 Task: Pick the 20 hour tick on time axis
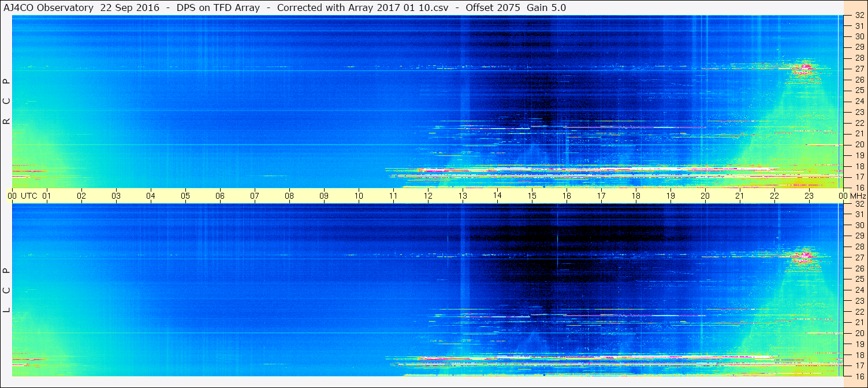coord(705,196)
